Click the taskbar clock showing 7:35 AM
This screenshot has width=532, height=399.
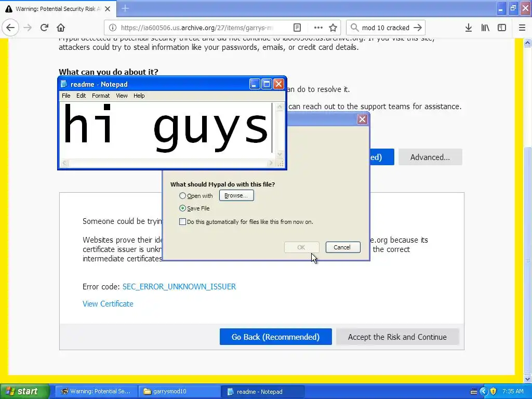[513, 391]
